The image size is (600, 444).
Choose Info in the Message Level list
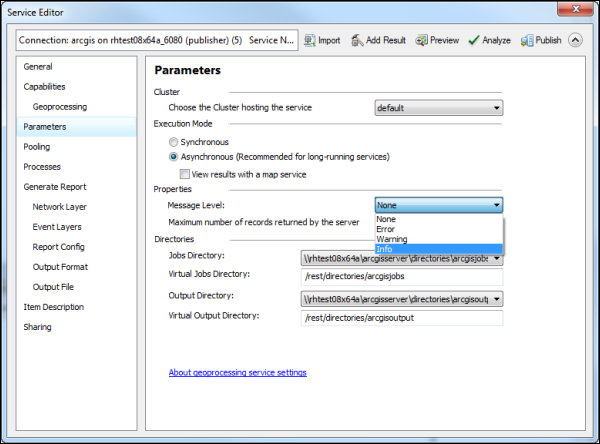click(385, 248)
